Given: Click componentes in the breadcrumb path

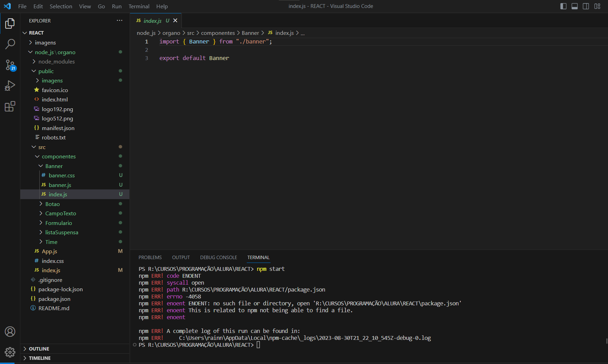Looking at the screenshot, I should pos(218,33).
